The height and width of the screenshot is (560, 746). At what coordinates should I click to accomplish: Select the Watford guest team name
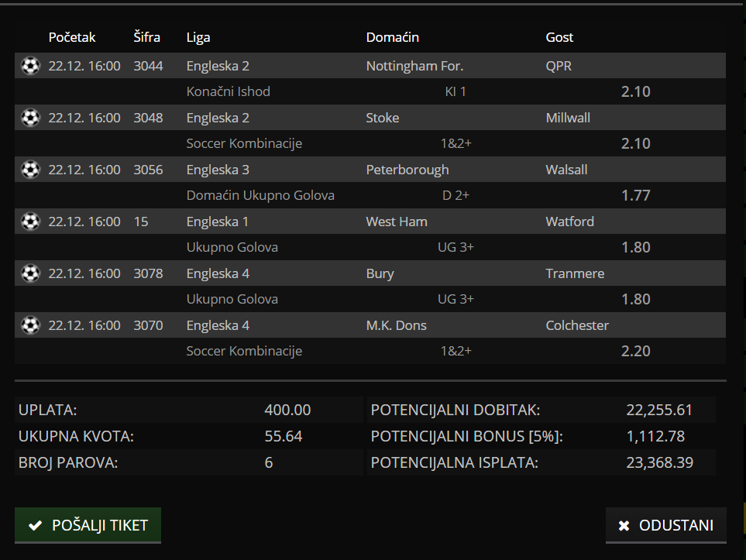(570, 222)
